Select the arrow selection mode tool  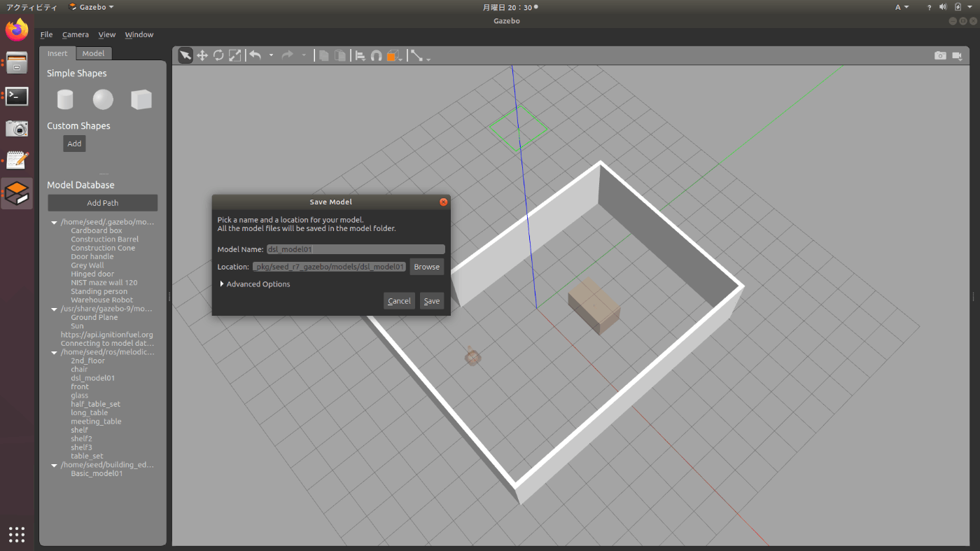click(x=185, y=55)
